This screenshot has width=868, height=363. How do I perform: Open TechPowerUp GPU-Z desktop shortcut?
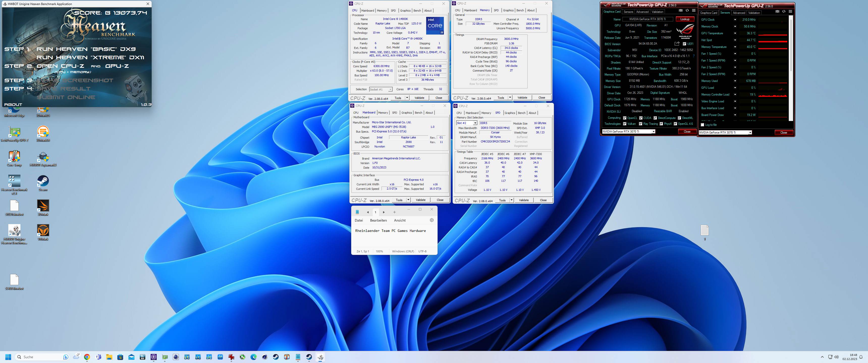(14, 134)
